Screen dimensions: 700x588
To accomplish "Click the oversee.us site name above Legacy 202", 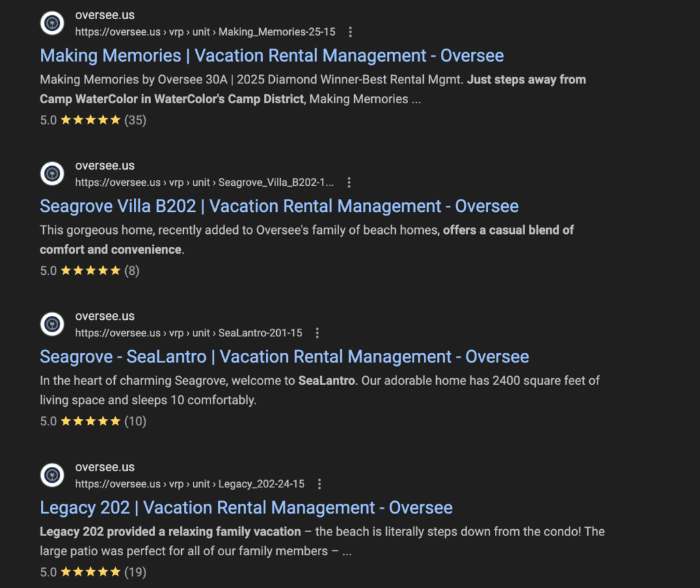I will click(105, 467).
